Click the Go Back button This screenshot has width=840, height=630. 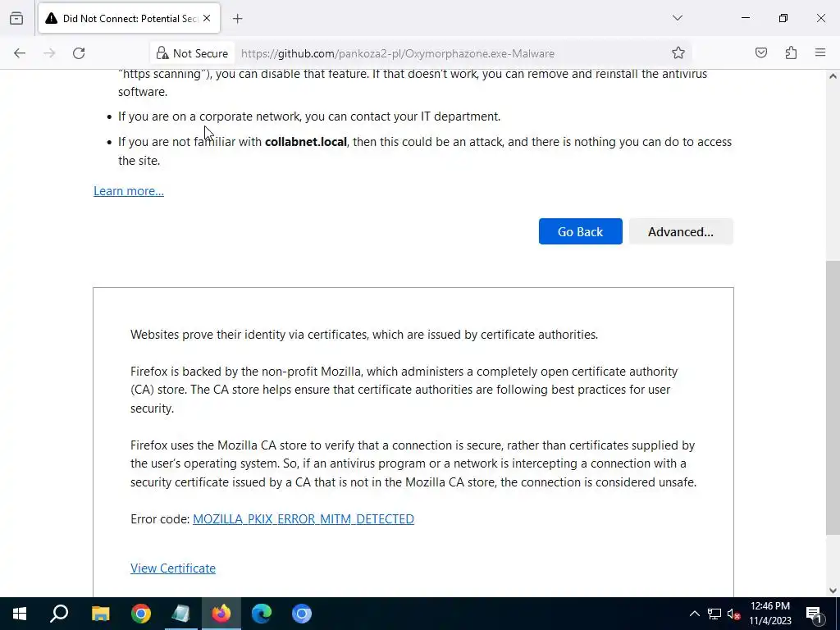(x=580, y=231)
